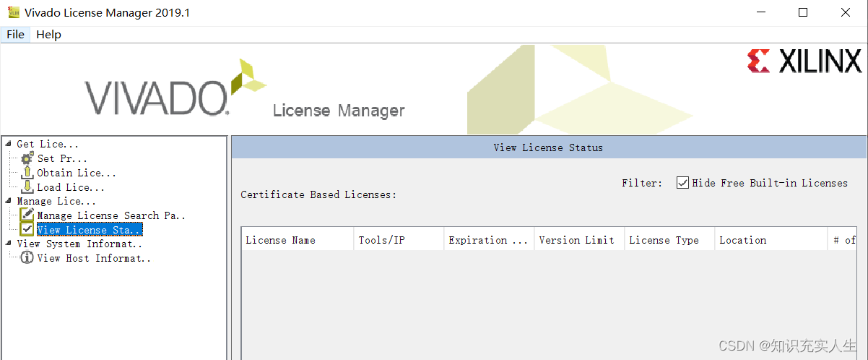This screenshot has height=360, width=868.
Task: Click the Manage License Search Paths pencil icon
Action: (x=27, y=215)
